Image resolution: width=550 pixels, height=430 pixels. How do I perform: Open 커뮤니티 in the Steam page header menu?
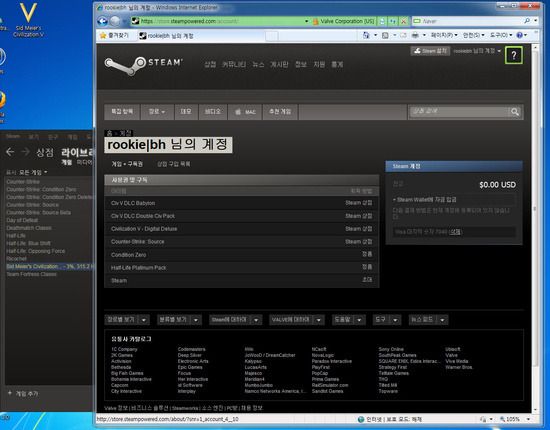(x=234, y=65)
